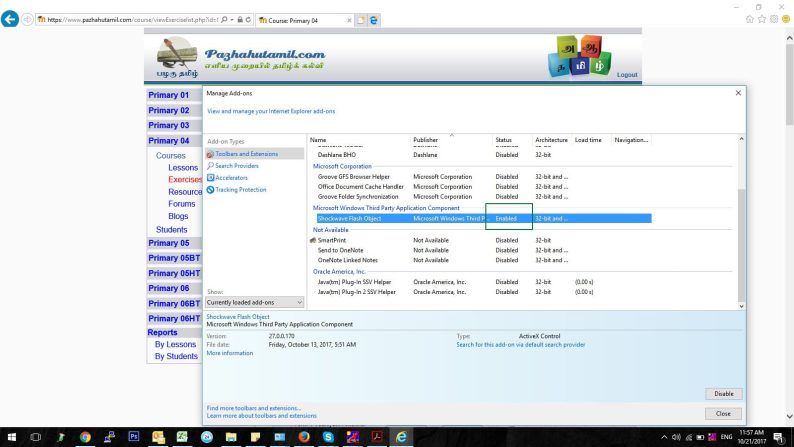Click the Edge icon beside the new tab button
The image size is (794, 447).
tap(374, 20)
